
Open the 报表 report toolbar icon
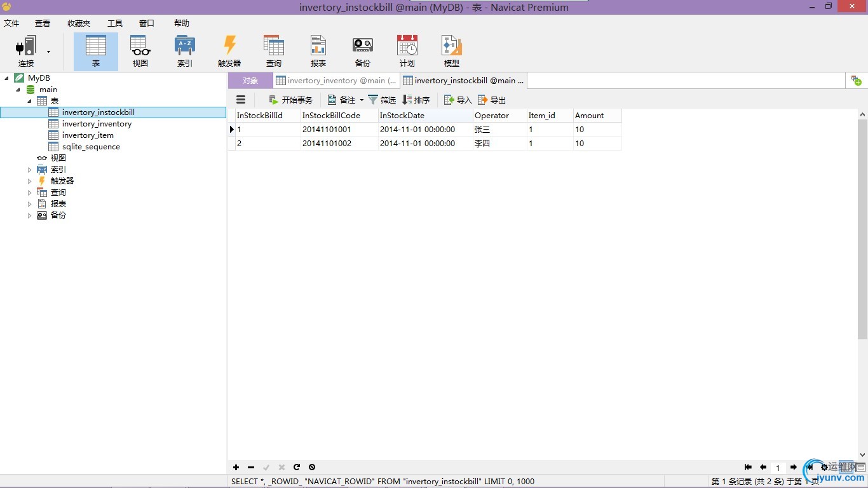(318, 51)
